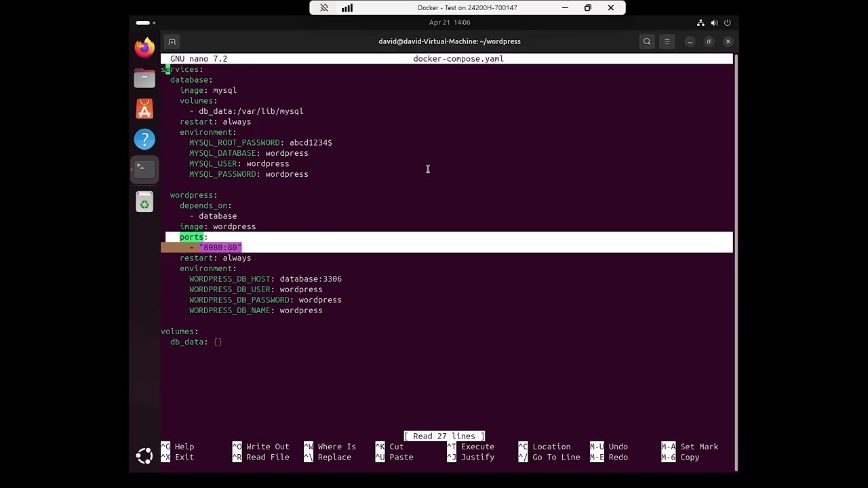Image resolution: width=868 pixels, height=488 pixels.
Task: Click the MYSQL_DATABASE: wordpress line
Action: pos(249,153)
